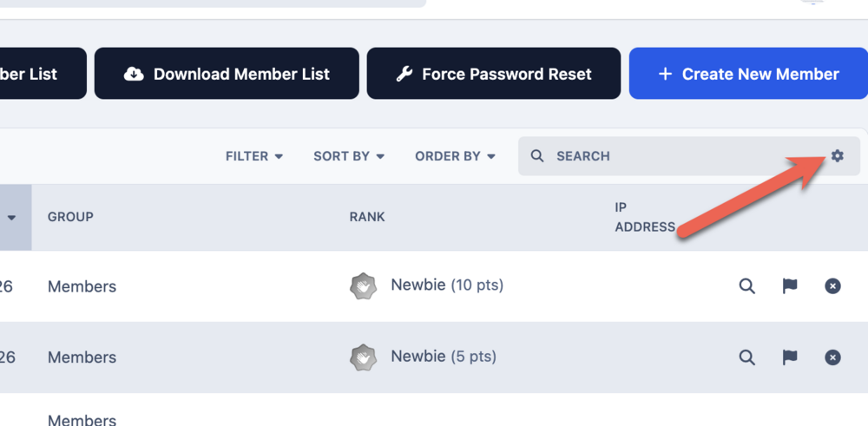Open the ORDER BY dropdown
This screenshot has width=868, height=426.
(x=455, y=156)
